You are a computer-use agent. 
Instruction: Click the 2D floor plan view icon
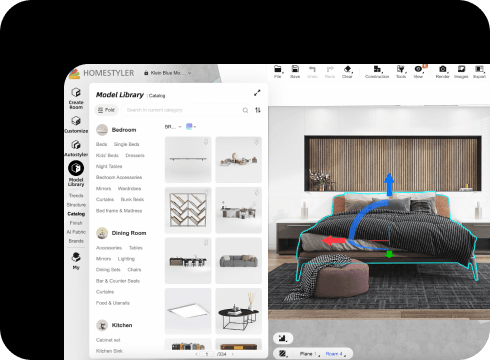point(283,338)
